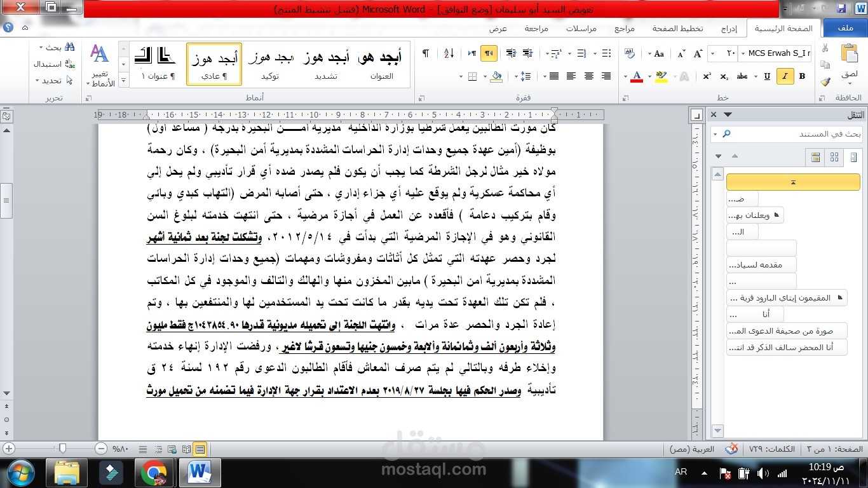Open the font size dropdown
This screenshot has height=488, width=868.
coord(712,53)
